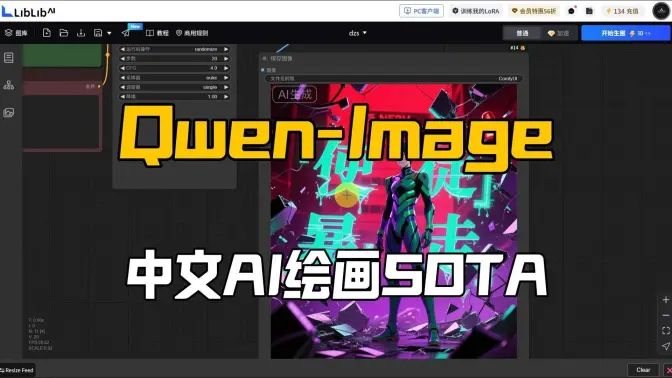This screenshot has height=378, width=672.
Task: Open the node tree sidebar icon
Action: pos(9,85)
